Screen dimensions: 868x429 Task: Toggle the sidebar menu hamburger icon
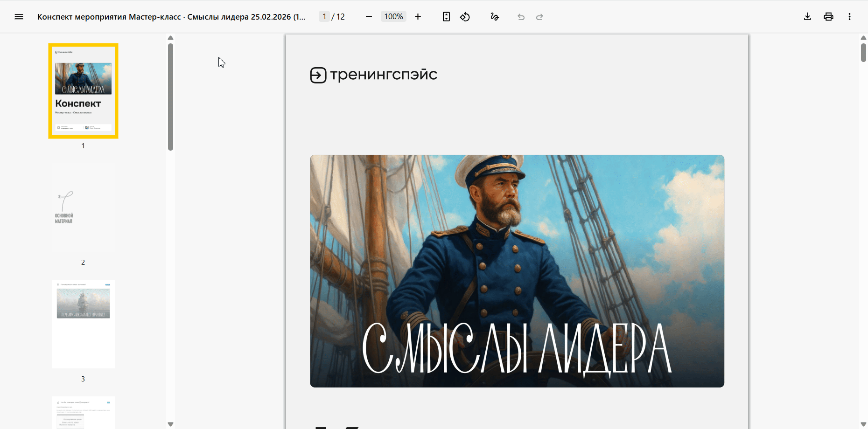[x=19, y=17]
